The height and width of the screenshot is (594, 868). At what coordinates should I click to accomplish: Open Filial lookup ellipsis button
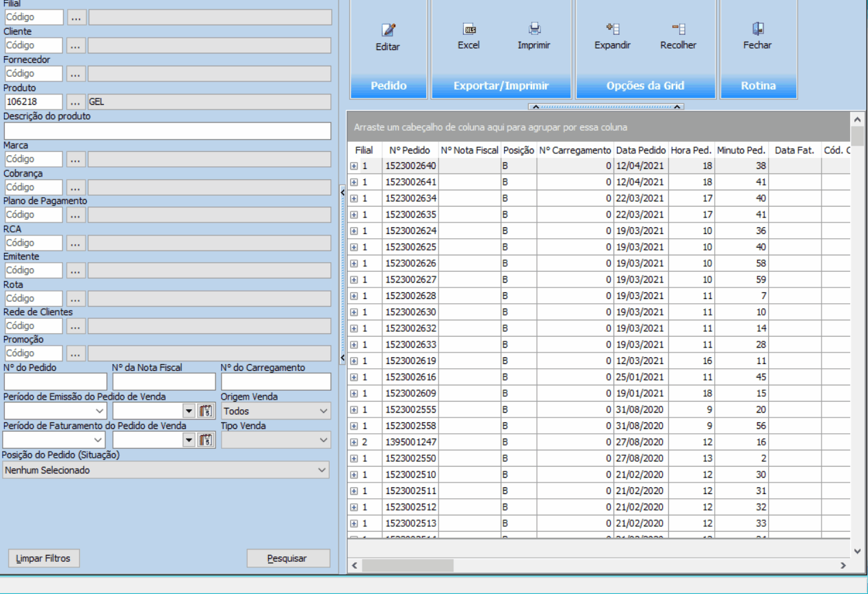(x=76, y=17)
